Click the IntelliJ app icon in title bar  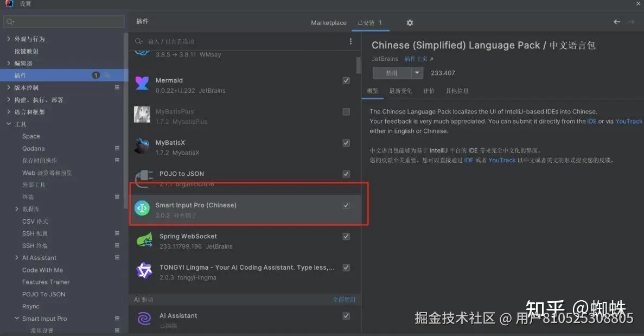point(9,4)
